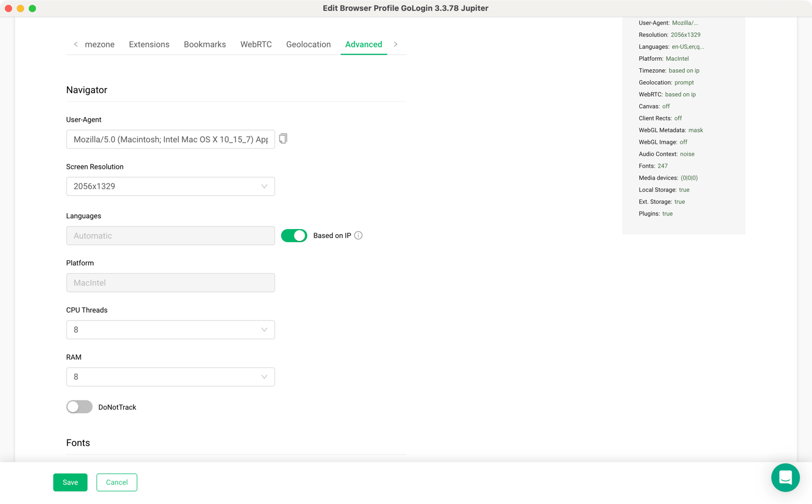The image size is (812, 504).
Task: Click the Plugins true summary value
Action: [x=668, y=214]
